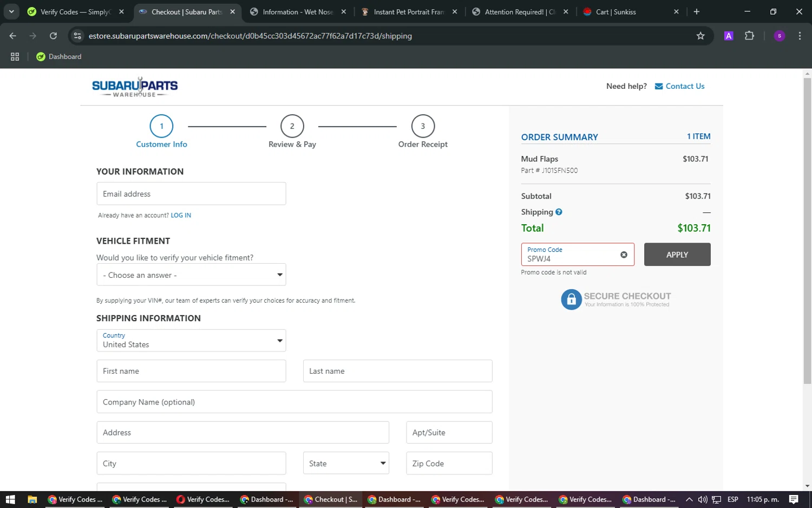Screen dimensions: 812x508
Task: Bookmark this page with the star icon
Action: [700, 36]
